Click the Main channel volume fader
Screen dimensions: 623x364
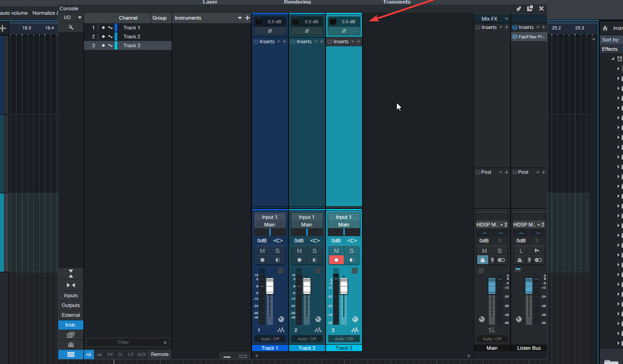pos(492,286)
